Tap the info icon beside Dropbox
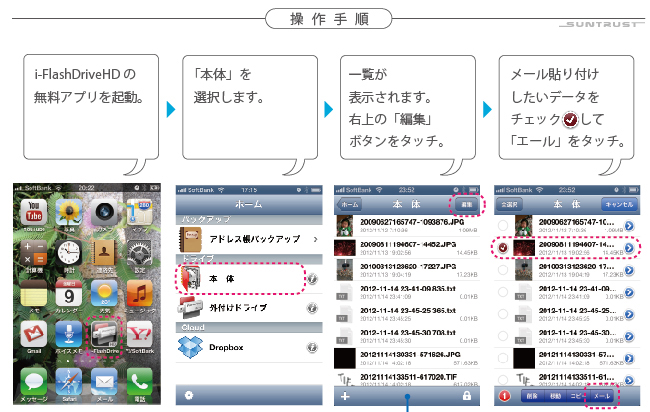Viewport: 650px width, 412px height. (x=312, y=347)
